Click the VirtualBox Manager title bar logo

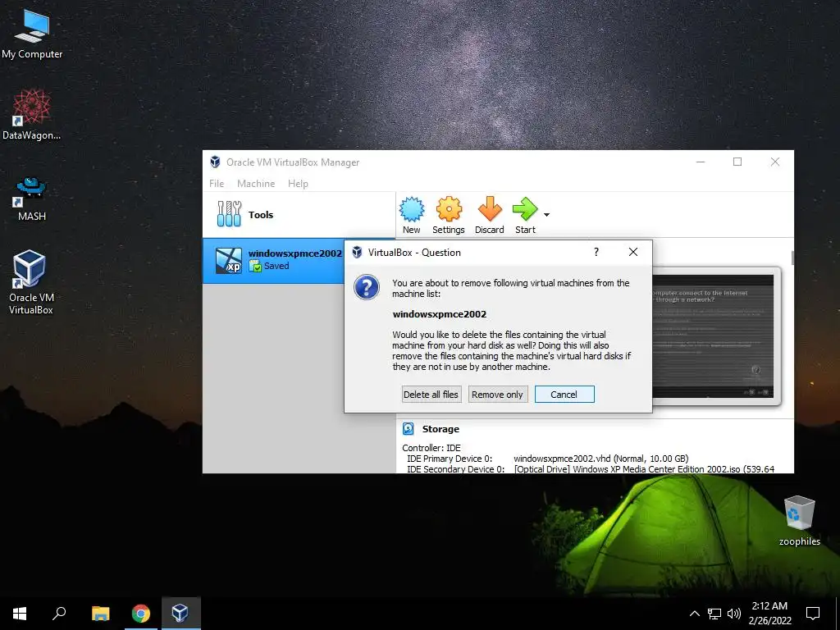[x=216, y=162]
